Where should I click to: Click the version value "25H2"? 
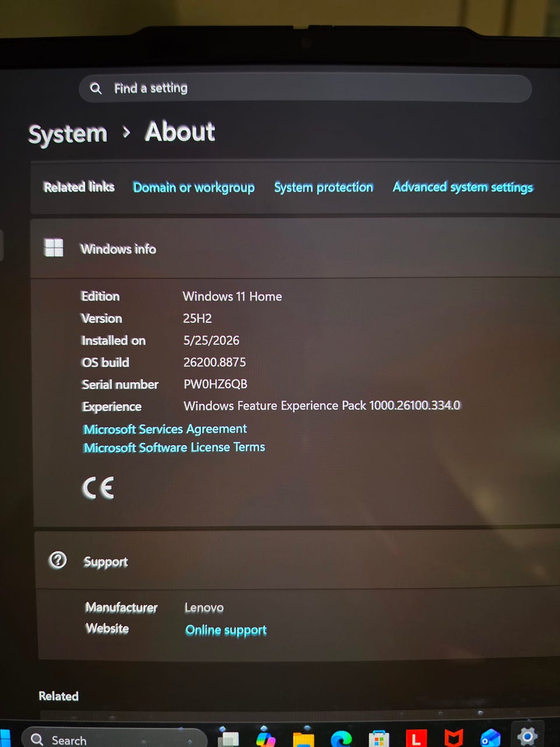pyautogui.click(x=197, y=319)
